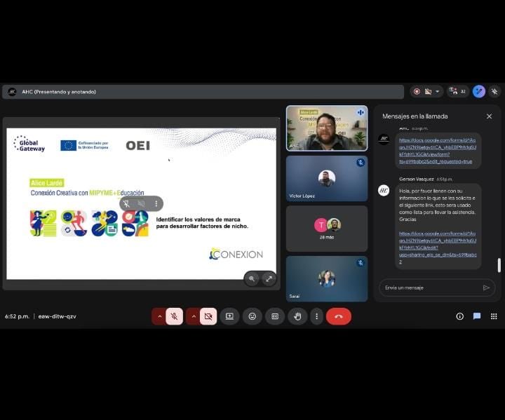Click the AHC presenter avatar in the top bar

(12, 92)
